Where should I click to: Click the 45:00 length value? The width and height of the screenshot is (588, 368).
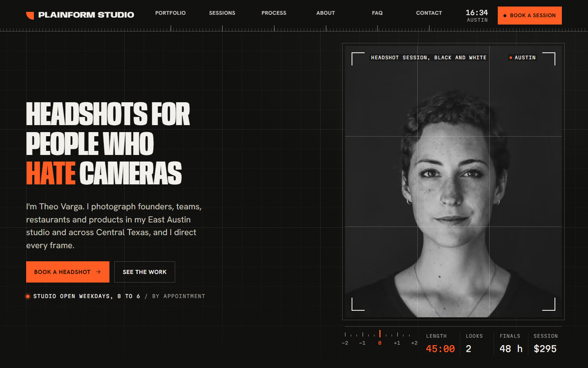(x=440, y=349)
